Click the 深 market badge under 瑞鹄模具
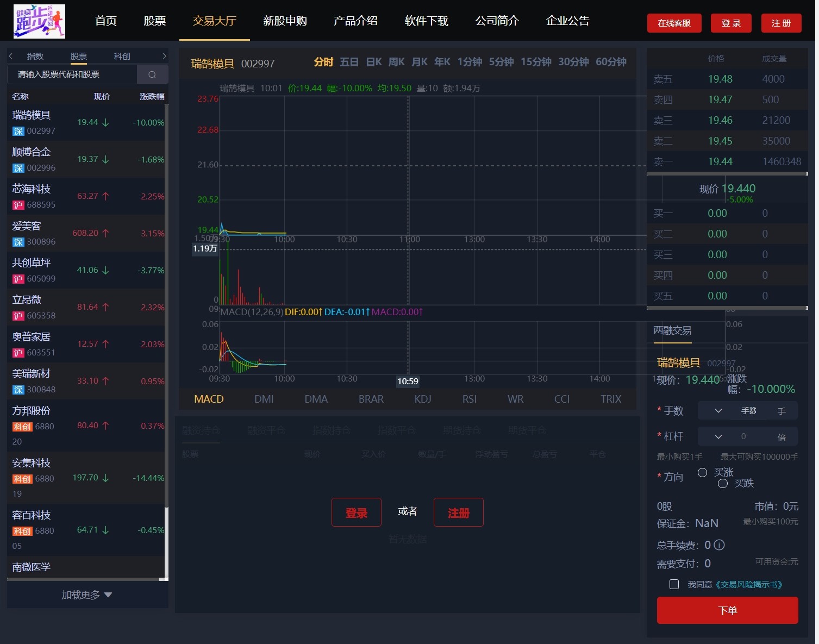 (x=18, y=131)
